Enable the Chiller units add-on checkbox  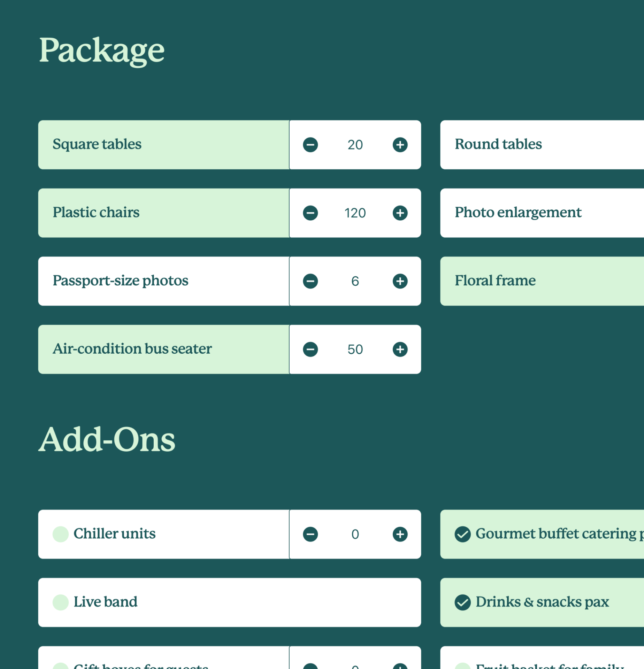pyautogui.click(x=60, y=534)
